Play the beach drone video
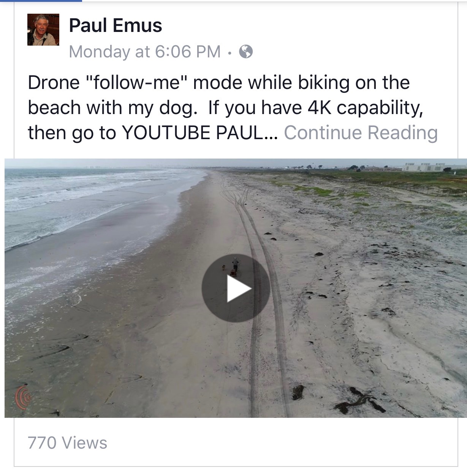Viewport: 467px width, 476px height. tap(236, 288)
